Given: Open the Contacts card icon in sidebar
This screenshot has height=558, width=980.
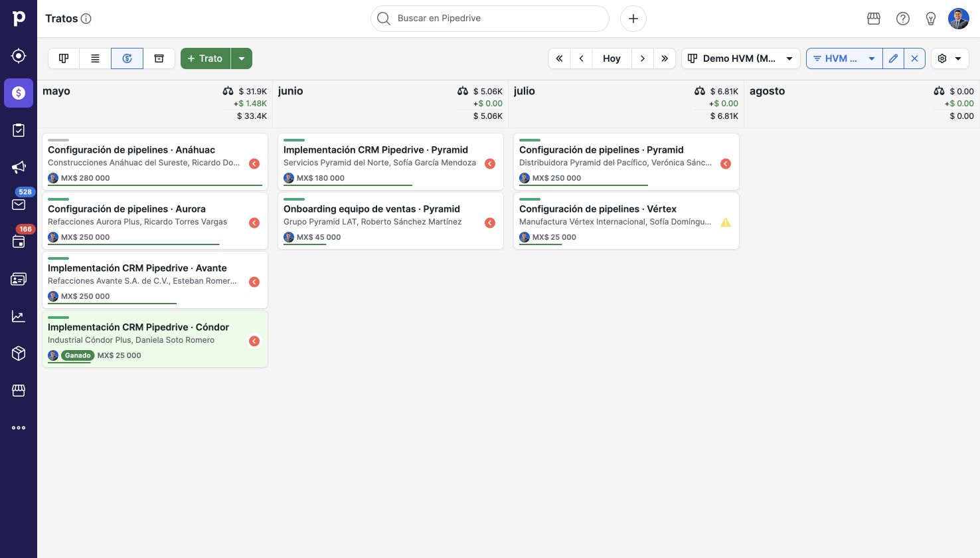Looking at the screenshot, I should 19,279.
